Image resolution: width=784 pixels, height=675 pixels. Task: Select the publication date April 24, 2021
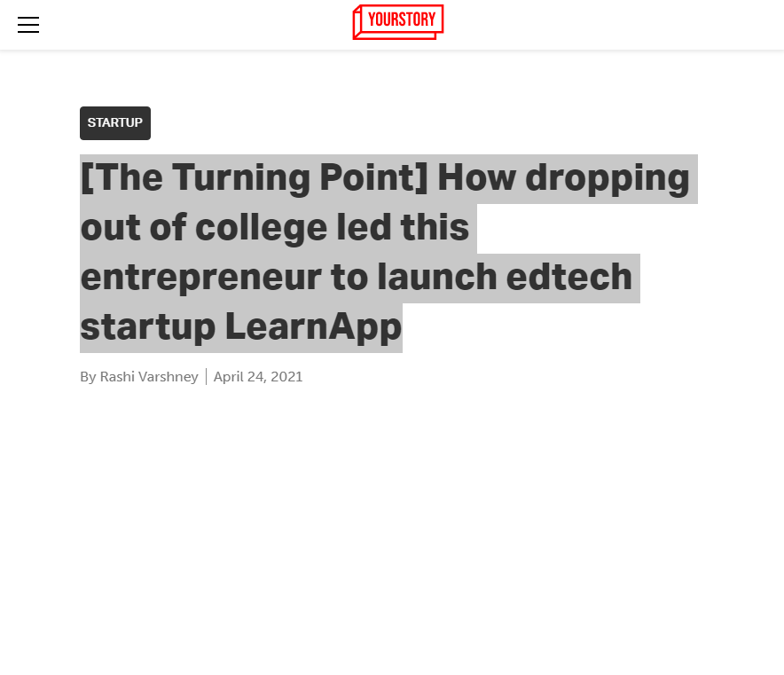(x=258, y=376)
